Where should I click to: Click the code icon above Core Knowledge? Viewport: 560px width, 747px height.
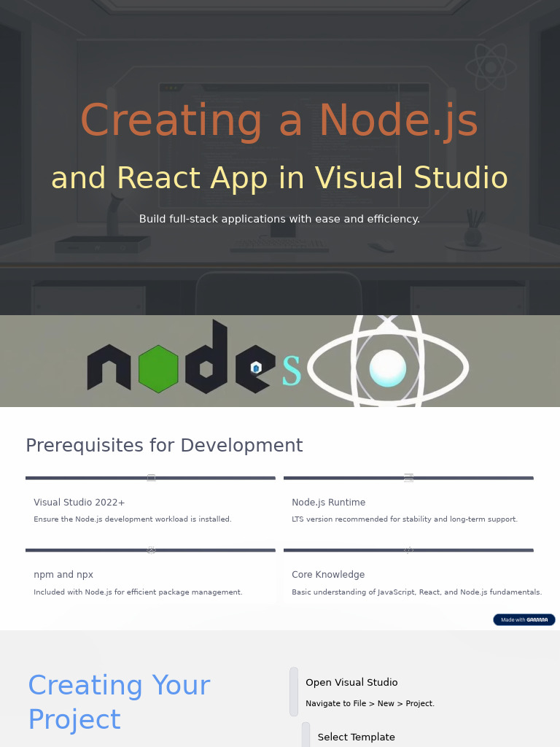point(408,550)
